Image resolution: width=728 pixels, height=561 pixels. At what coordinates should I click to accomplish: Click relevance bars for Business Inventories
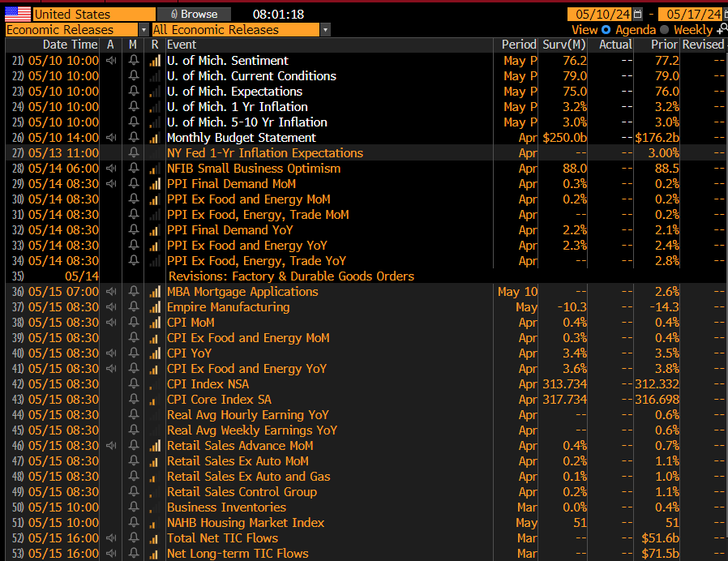point(155,507)
